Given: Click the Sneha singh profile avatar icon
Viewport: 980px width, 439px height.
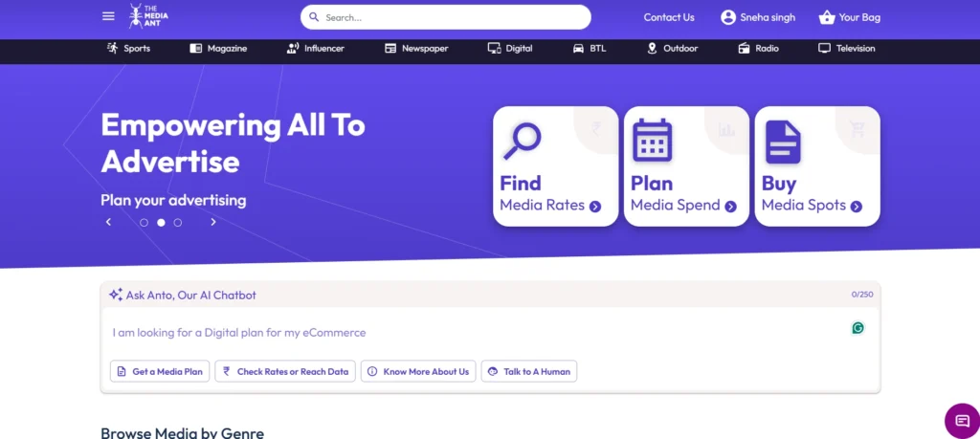Looking at the screenshot, I should click(x=728, y=17).
